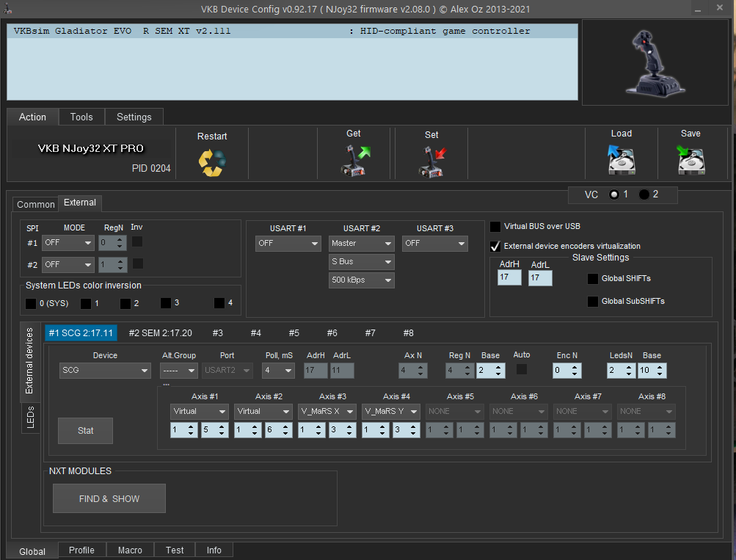Open USART #1 dropdown
The height and width of the screenshot is (560, 736).
tap(288, 244)
